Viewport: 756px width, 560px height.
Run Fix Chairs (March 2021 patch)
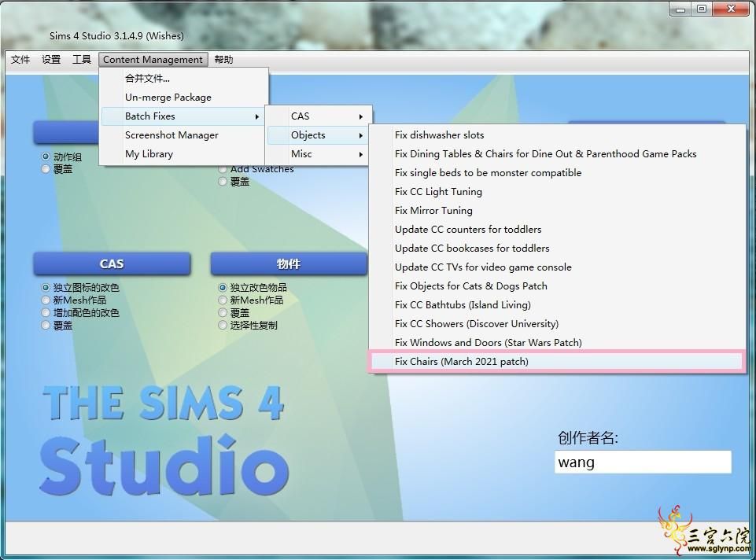[557, 362]
